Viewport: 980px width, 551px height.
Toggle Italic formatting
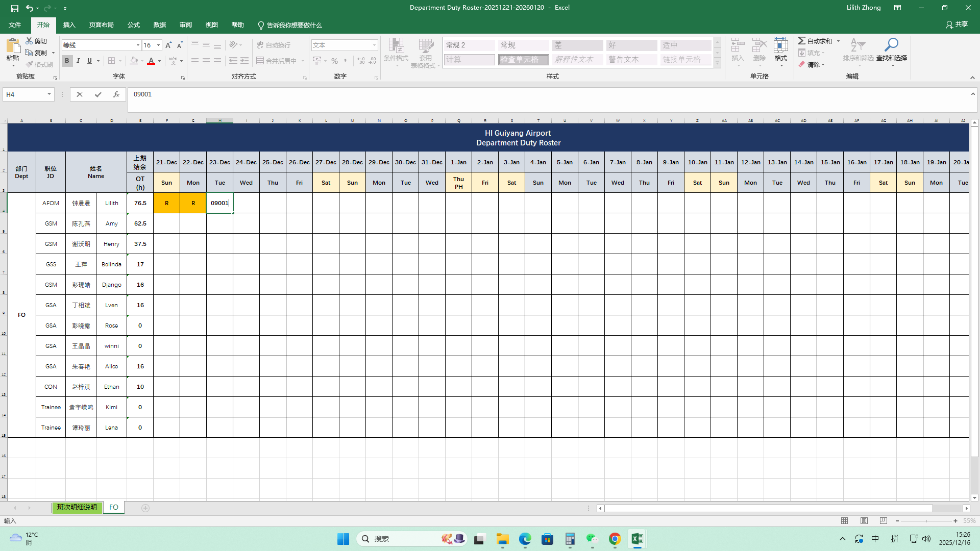point(78,61)
